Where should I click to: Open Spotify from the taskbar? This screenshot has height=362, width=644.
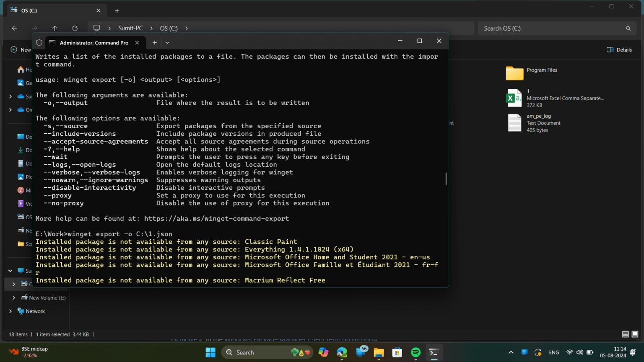[x=415, y=352]
